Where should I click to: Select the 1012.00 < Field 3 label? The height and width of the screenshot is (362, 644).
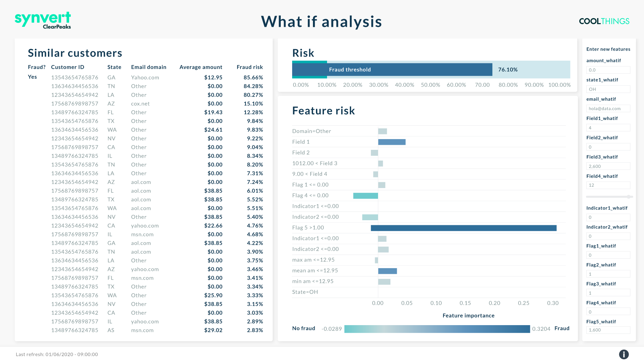click(x=315, y=163)
